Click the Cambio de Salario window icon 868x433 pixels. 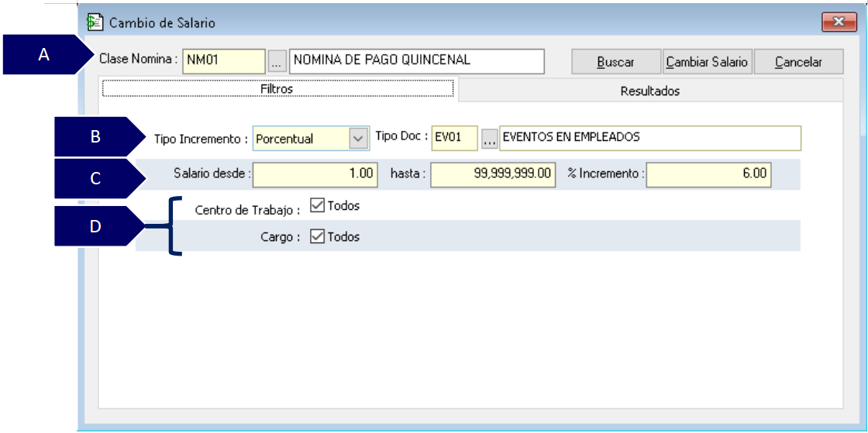pos(95,22)
